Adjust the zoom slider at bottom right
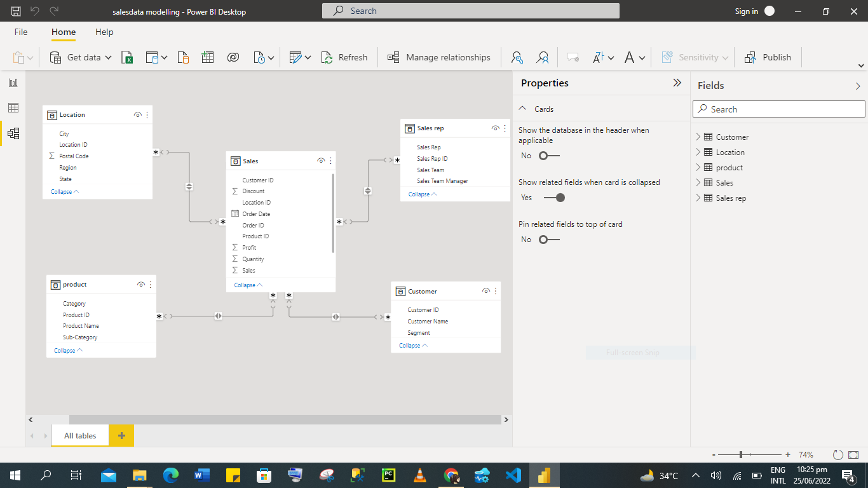 coord(742,455)
